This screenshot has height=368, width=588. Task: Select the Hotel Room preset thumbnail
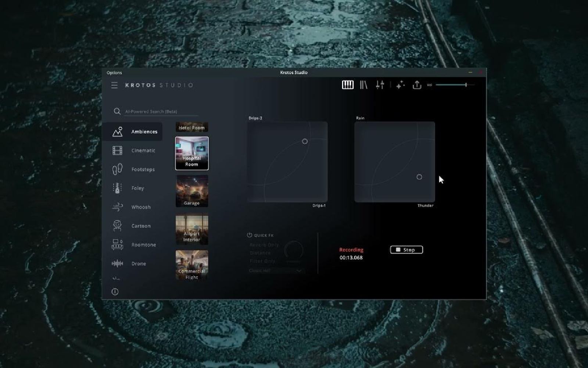[192, 127]
